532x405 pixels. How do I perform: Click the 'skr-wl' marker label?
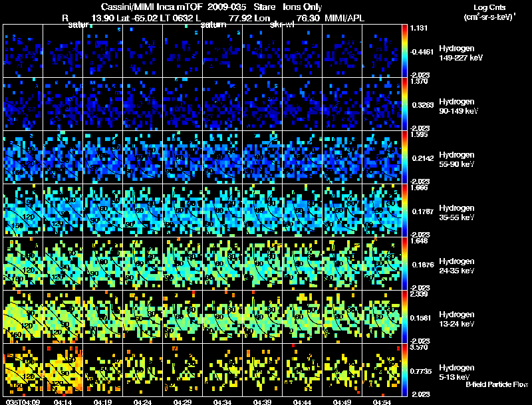[282, 25]
